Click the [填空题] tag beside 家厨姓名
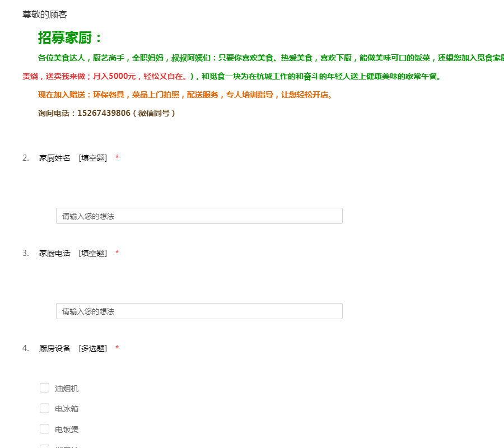504x448 pixels. tap(92, 158)
